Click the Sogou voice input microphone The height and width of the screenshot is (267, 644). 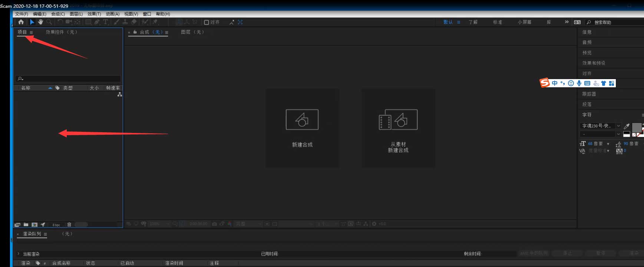click(579, 83)
